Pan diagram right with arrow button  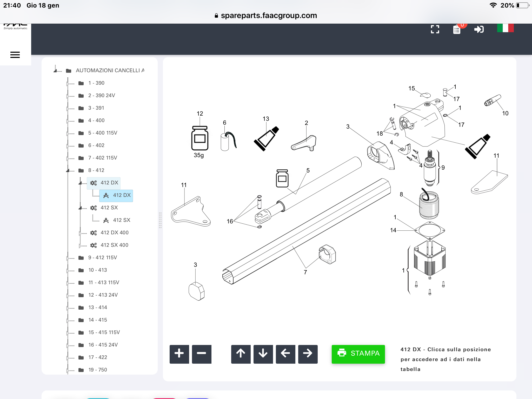coord(308,354)
